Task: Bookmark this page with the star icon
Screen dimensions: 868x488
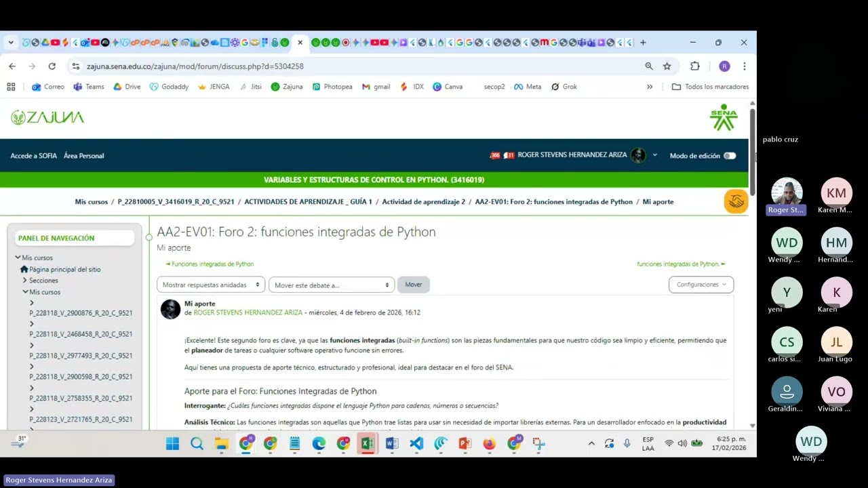Action: 667,66
